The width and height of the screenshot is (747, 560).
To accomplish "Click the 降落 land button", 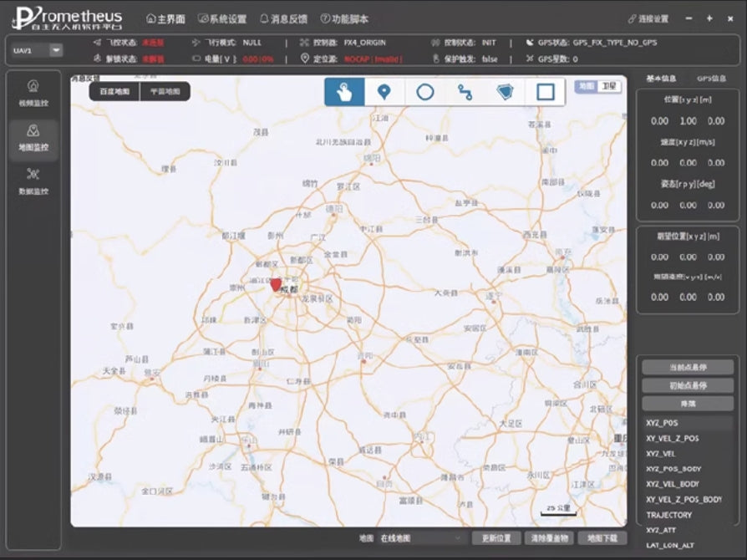I will (x=688, y=403).
